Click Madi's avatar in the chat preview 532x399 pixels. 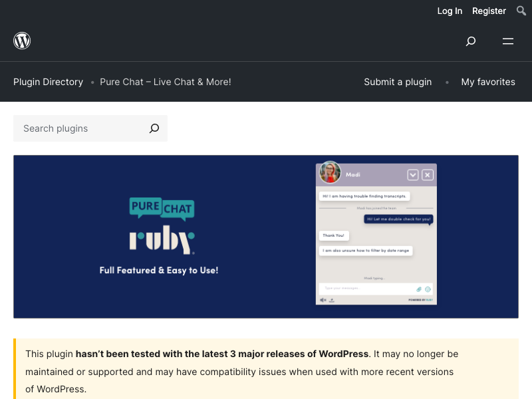point(330,172)
